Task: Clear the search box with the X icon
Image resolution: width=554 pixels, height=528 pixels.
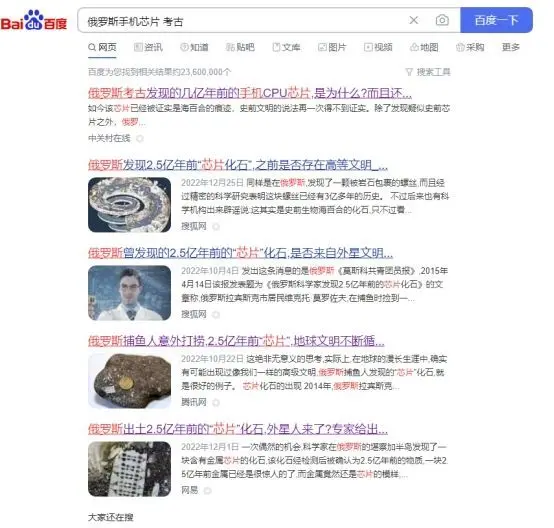Action: 414,20
